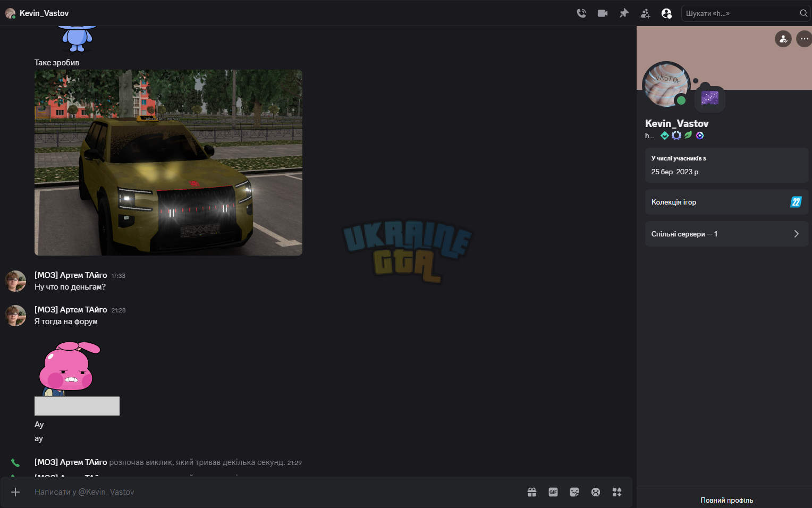The image size is (812, 508).
Task: Click the Kevin_Vastov title in the chat header
Action: tap(44, 13)
